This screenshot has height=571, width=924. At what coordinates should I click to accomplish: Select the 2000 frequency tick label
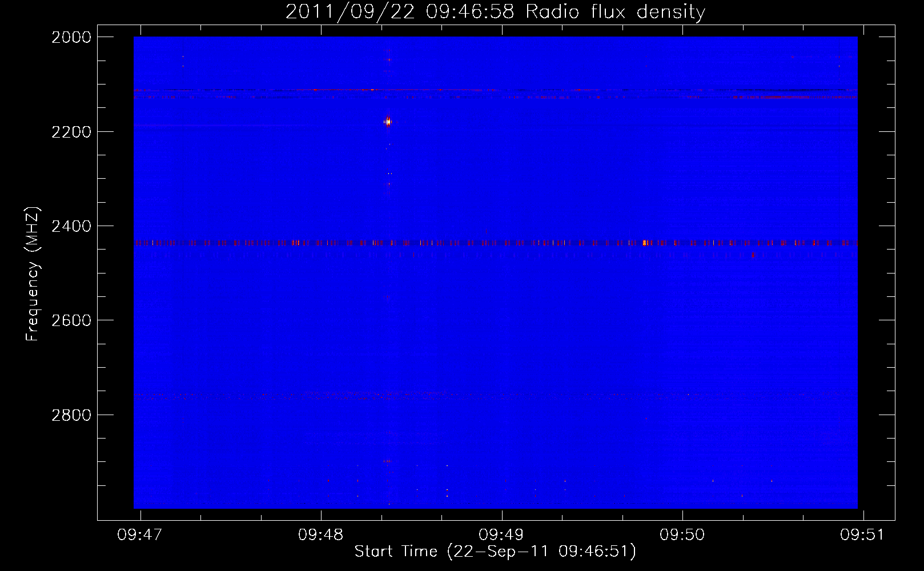[71, 37]
